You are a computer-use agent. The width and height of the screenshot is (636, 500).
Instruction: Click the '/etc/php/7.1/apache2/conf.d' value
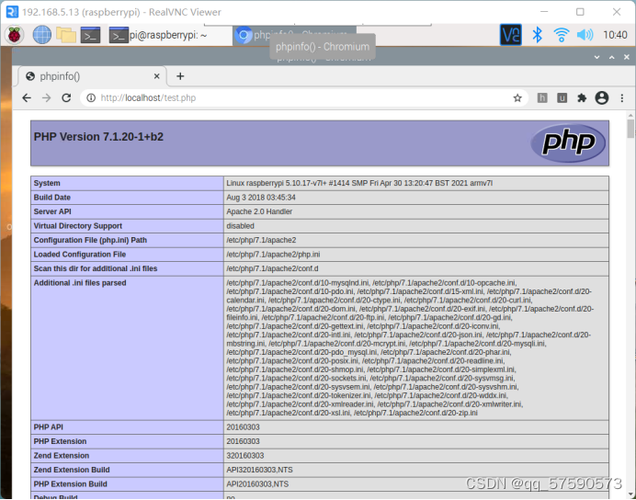pos(272,268)
